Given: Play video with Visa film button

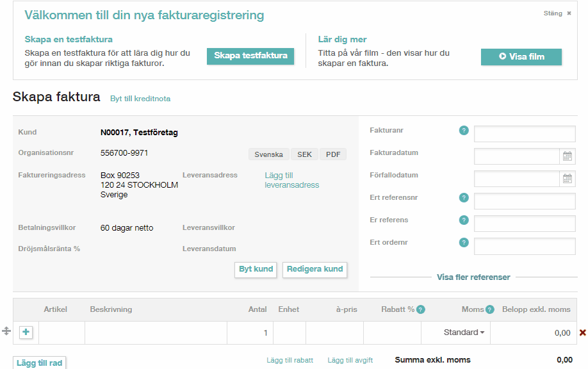Looking at the screenshot, I should coord(521,56).
